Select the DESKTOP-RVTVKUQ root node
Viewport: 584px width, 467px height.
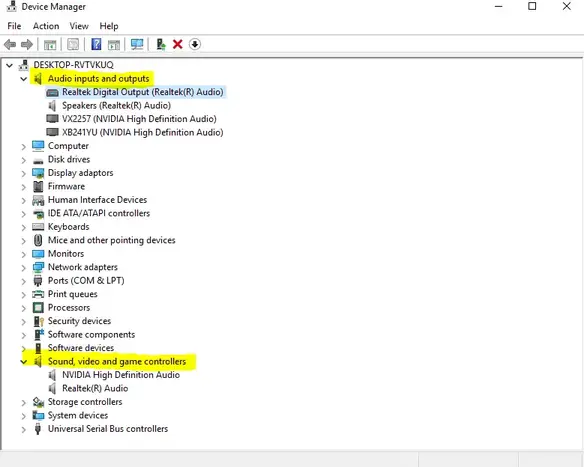click(73, 65)
